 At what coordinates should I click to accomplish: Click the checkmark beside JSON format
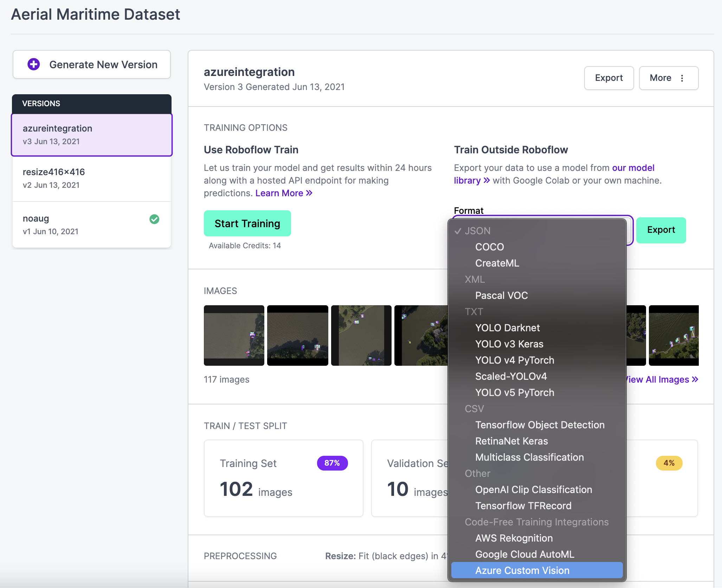(x=458, y=231)
